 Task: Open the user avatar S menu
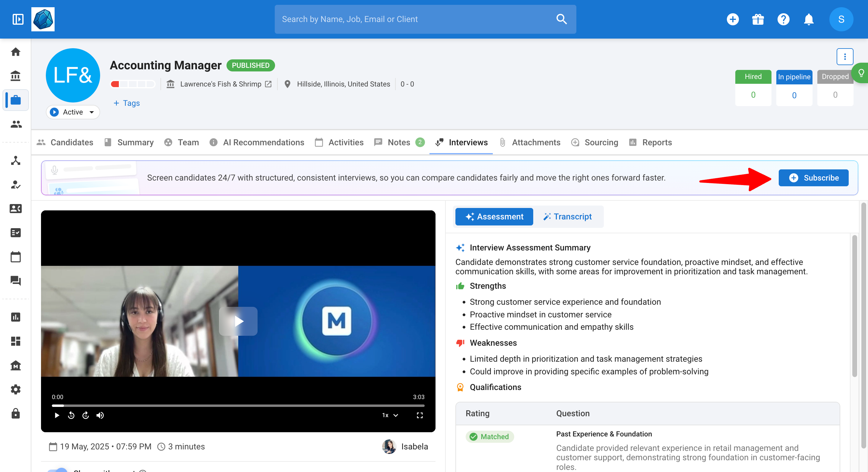click(841, 19)
